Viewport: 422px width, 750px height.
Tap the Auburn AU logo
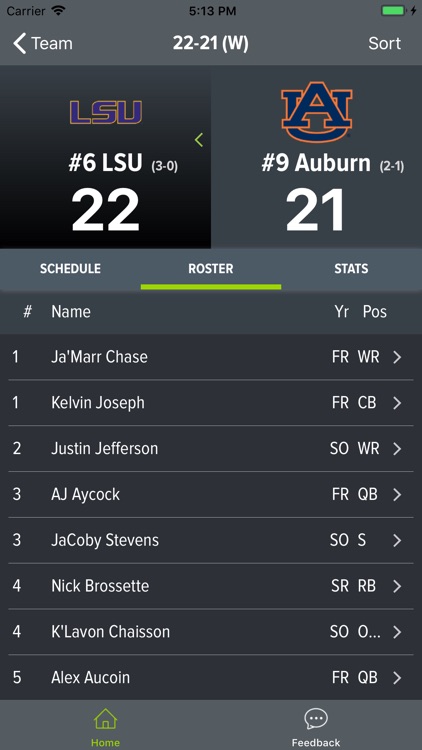pos(316,112)
